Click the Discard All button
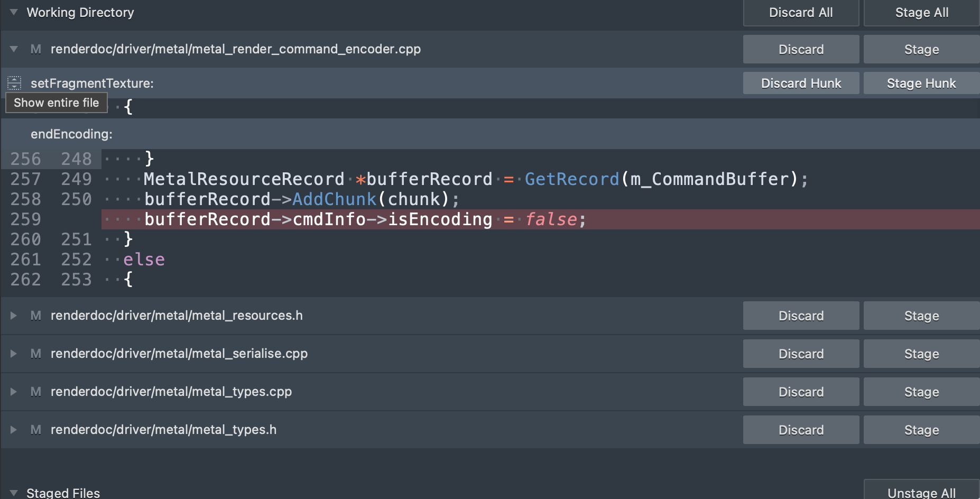This screenshot has width=980, height=499. (801, 12)
